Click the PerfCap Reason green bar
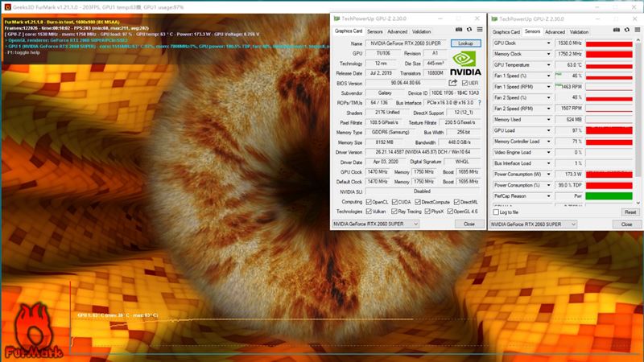The image size is (644, 362). [x=609, y=196]
